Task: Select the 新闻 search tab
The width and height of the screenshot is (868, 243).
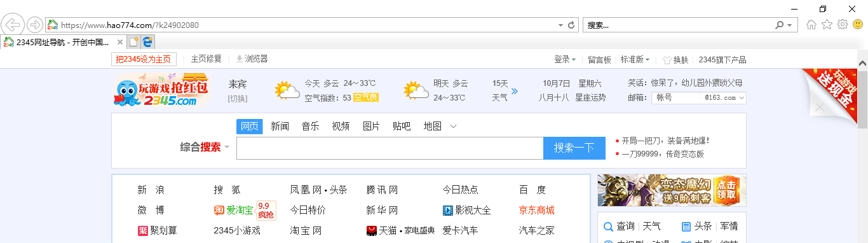Action: 280,126
